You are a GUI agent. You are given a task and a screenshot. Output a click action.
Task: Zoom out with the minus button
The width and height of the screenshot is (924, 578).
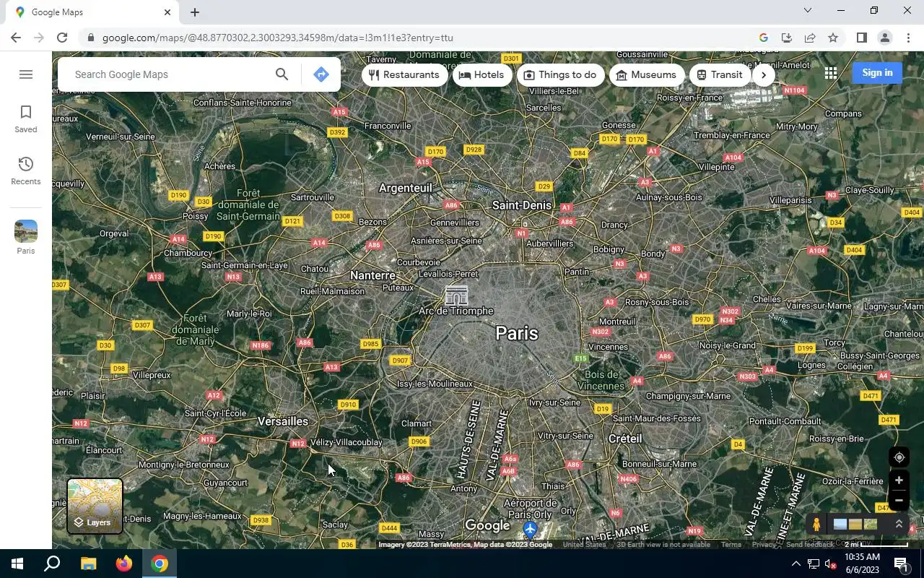(899, 500)
